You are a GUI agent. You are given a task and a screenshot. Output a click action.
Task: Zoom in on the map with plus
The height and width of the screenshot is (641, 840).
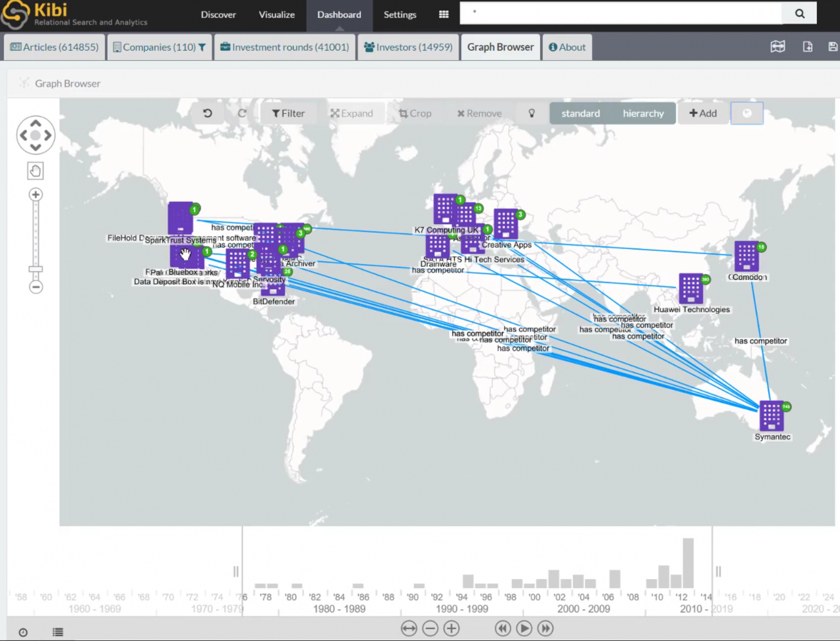[36, 195]
